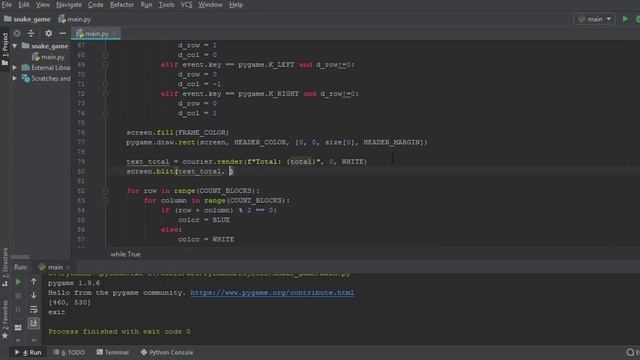The height and width of the screenshot is (360, 640).
Task: Toggle soft-wrap in the Run console
Action: (33, 309)
